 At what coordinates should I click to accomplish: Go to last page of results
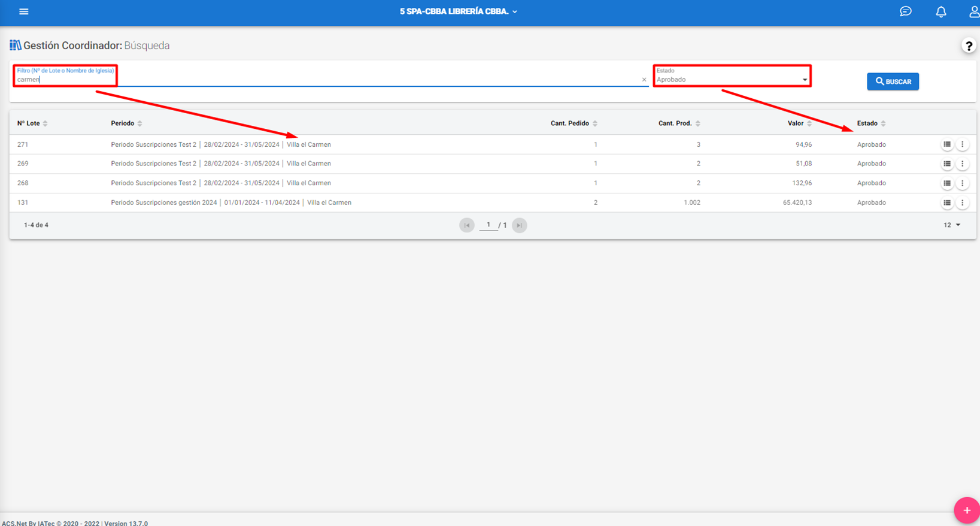point(520,225)
